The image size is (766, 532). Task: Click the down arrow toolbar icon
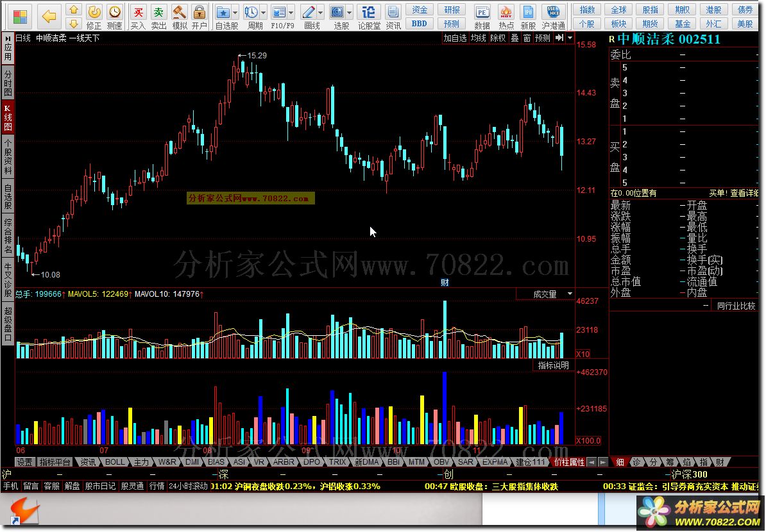(x=73, y=23)
